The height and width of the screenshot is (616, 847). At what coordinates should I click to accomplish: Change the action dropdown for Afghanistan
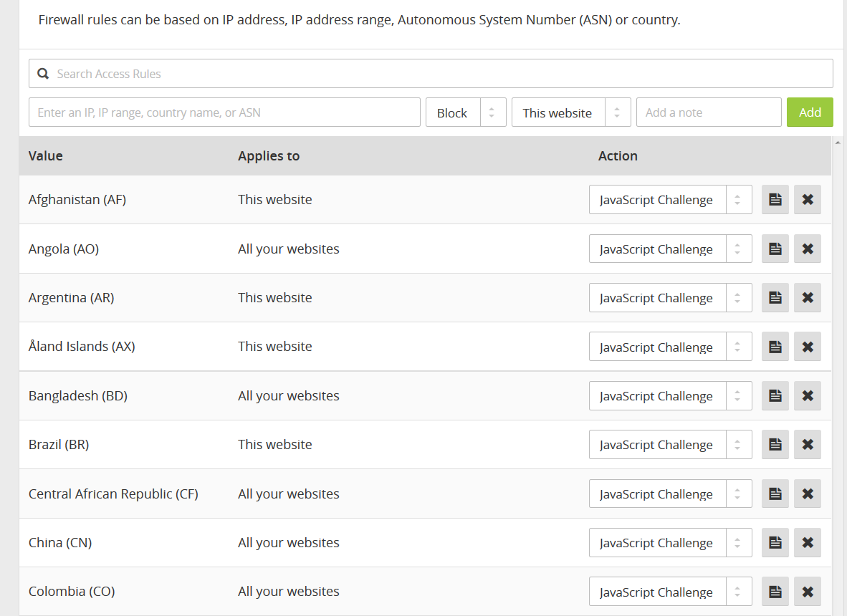(670, 200)
